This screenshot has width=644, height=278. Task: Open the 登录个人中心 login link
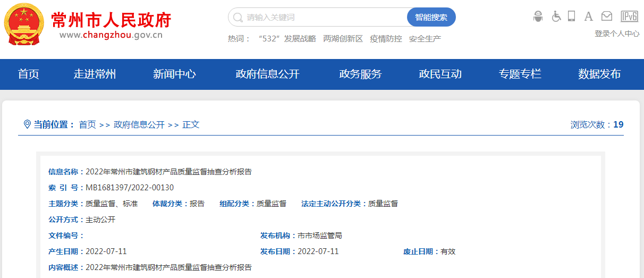[x=617, y=33]
